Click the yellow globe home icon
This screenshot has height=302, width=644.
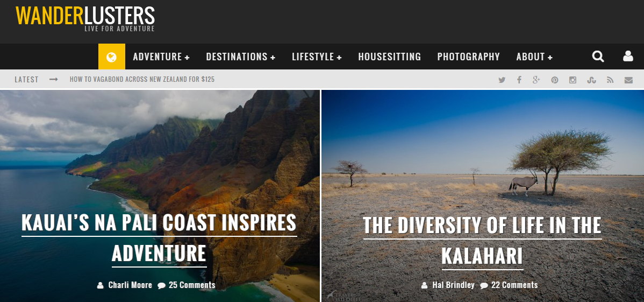pyautogui.click(x=112, y=57)
